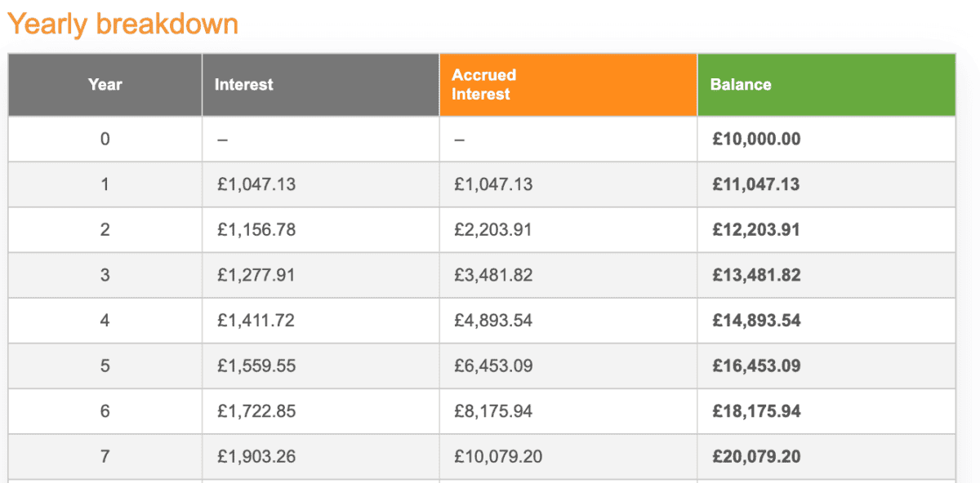
Task: Click the £20,079.20 balance cell
Action: click(756, 457)
